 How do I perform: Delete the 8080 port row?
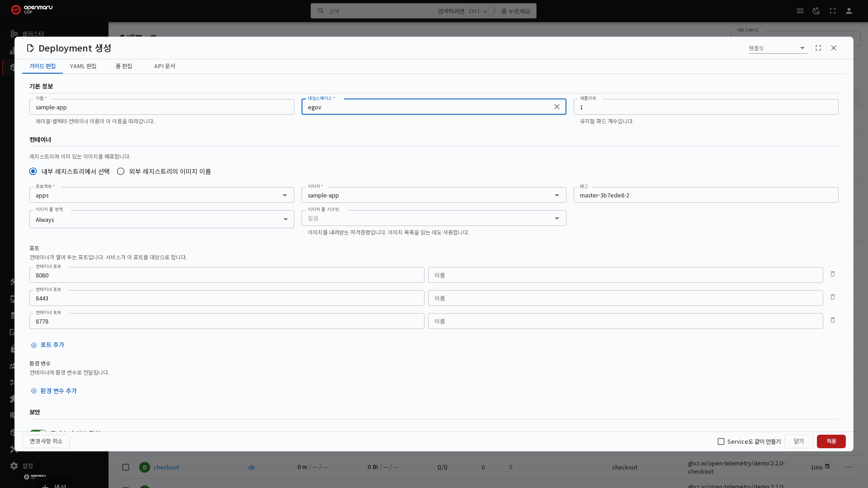coord(833,274)
